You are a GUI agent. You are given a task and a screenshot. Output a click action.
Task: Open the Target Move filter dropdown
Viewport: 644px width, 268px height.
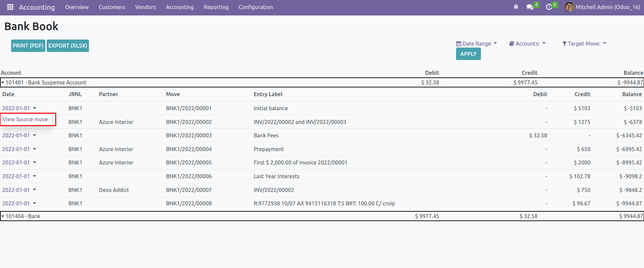(584, 44)
